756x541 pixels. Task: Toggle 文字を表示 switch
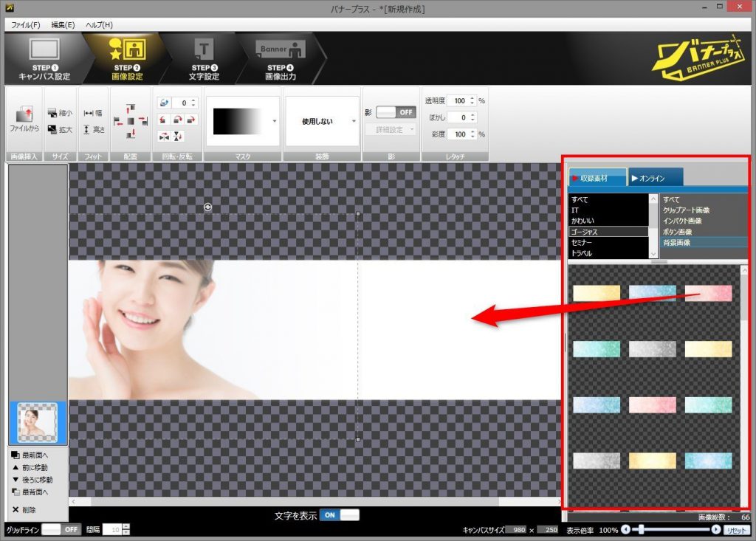click(x=340, y=515)
